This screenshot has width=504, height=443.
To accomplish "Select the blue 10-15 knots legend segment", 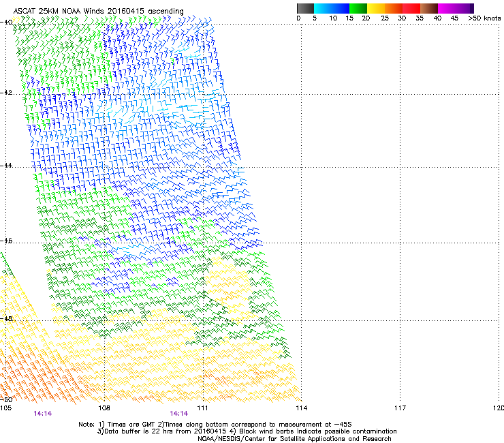I will click(x=341, y=8).
